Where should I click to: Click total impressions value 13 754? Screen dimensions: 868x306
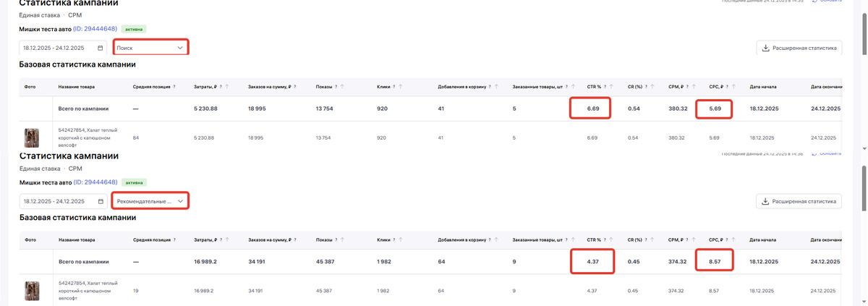point(324,109)
